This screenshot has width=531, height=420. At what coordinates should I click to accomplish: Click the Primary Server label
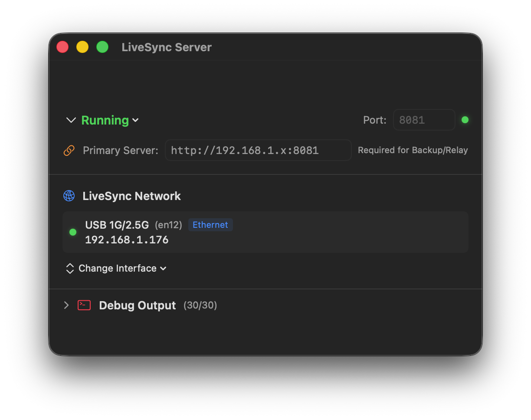[121, 151]
